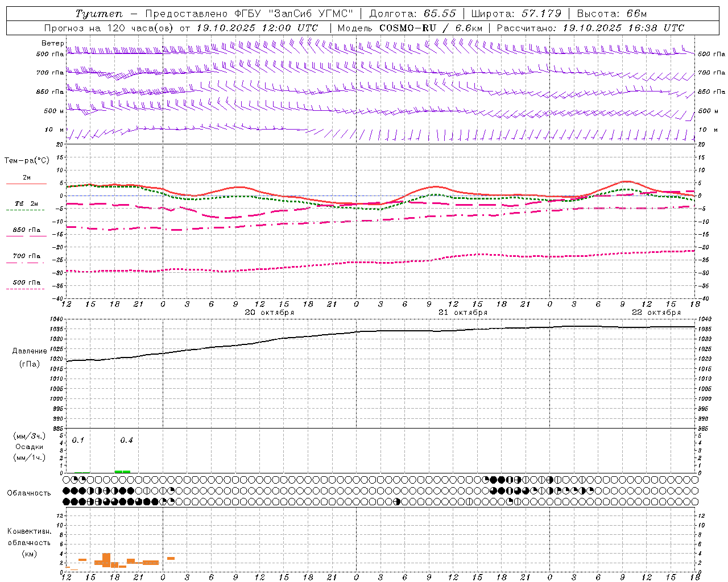
Task: Click the 'Конвективн.' convective panel label
Action: point(30,531)
